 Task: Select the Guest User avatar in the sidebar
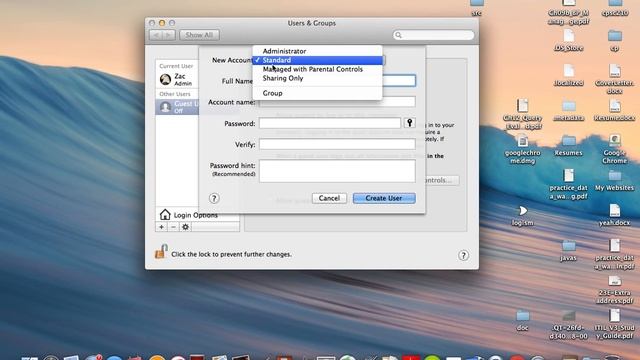pyautogui.click(x=165, y=107)
